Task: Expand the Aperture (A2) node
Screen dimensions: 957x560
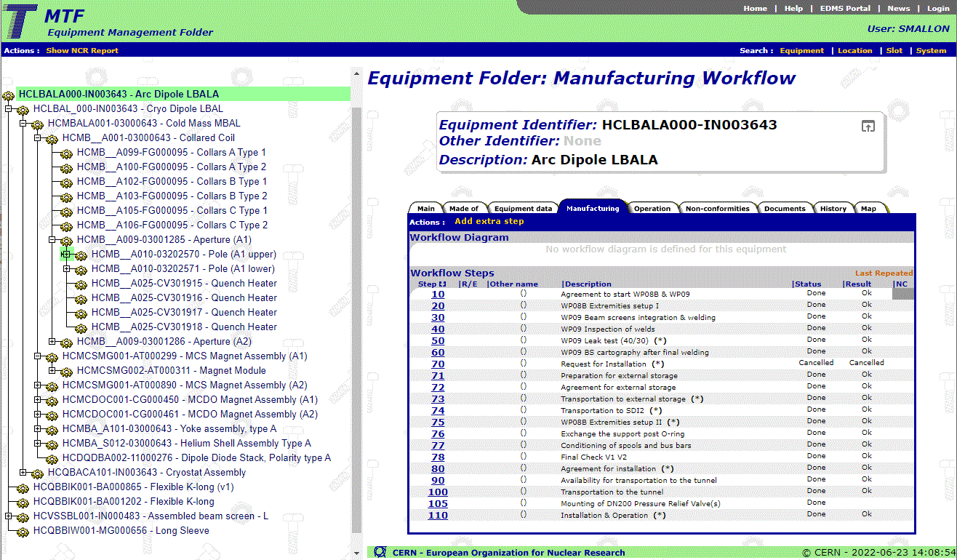Action: pos(52,342)
